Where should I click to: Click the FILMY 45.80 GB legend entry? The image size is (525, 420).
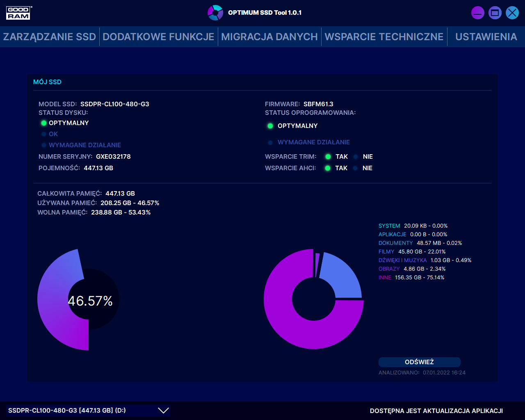click(x=412, y=252)
